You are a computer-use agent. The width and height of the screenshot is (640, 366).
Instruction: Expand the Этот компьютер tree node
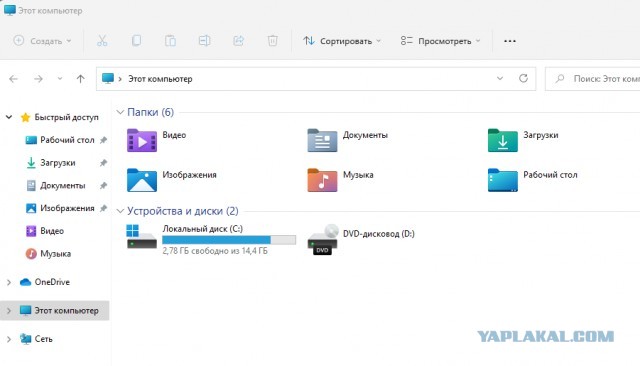tap(9, 311)
